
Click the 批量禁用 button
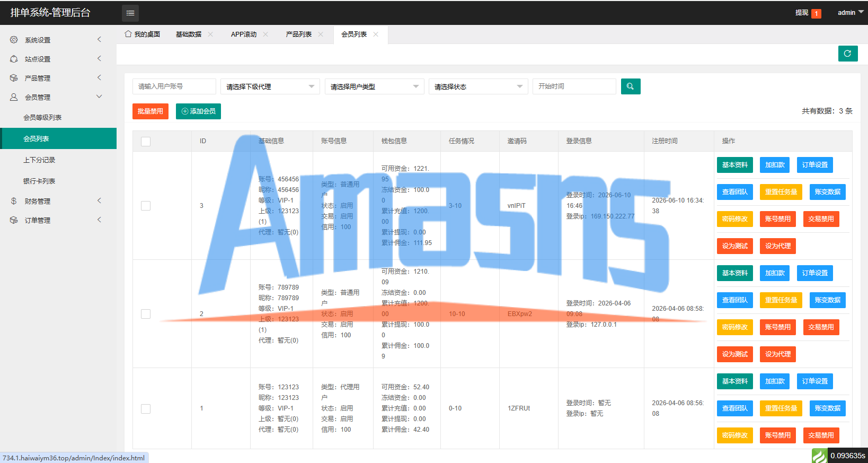pyautogui.click(x=150, y=111)
